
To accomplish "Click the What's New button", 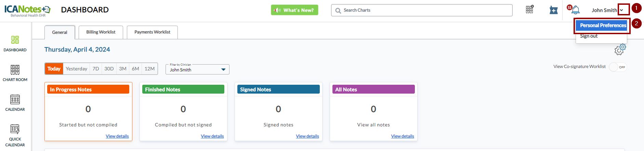I will (294, 10).
